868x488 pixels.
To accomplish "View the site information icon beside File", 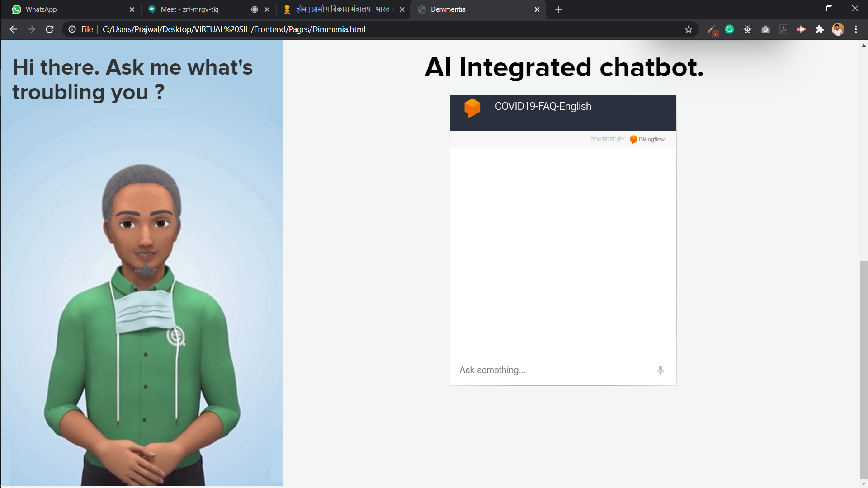I will 72,29.
